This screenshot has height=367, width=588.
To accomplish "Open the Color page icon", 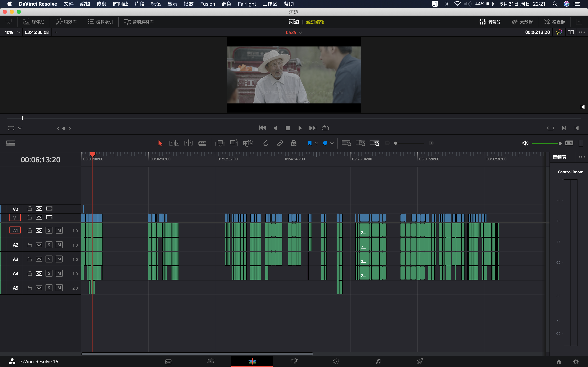I will click(336, 361).
